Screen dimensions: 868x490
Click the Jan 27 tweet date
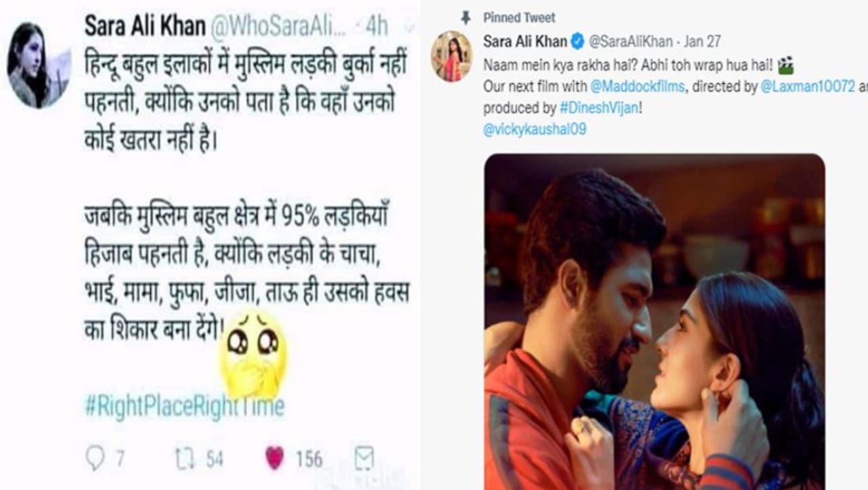[703, 41]
